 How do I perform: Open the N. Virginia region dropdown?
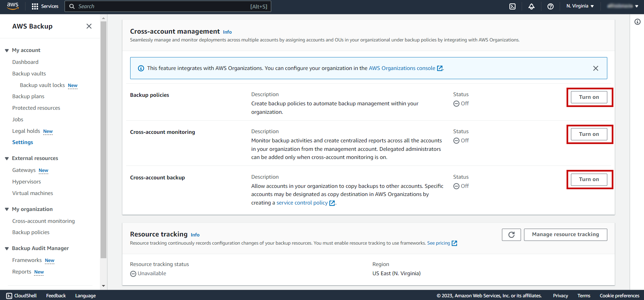click(x=580, y=6)
